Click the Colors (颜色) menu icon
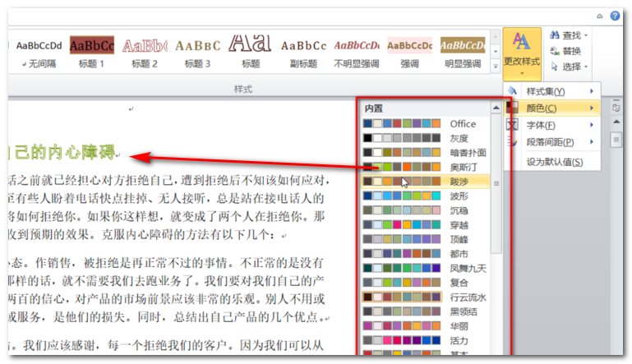The image size is (632, 364). click(x=512, y=108)
